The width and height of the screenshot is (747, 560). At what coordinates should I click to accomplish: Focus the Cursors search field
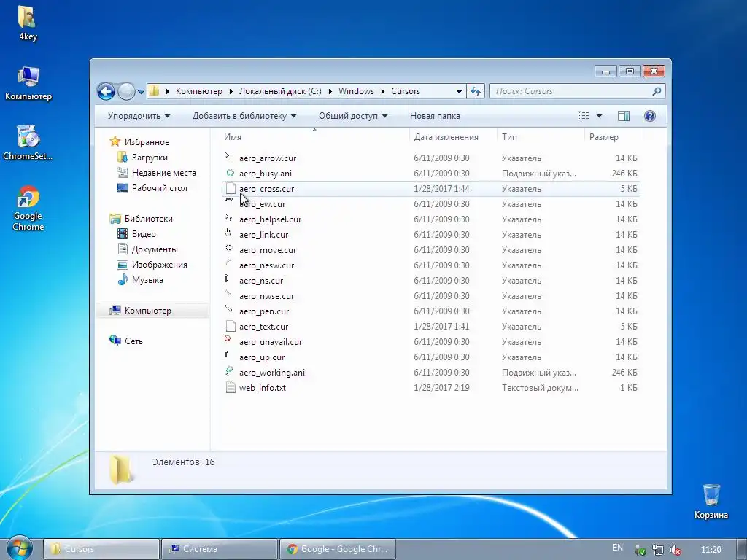577,91
